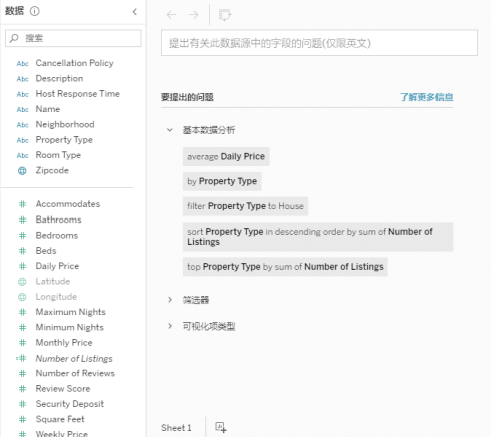491x437 pixels.
Task: Go back with the left arrow
Action: pos(171,15)
